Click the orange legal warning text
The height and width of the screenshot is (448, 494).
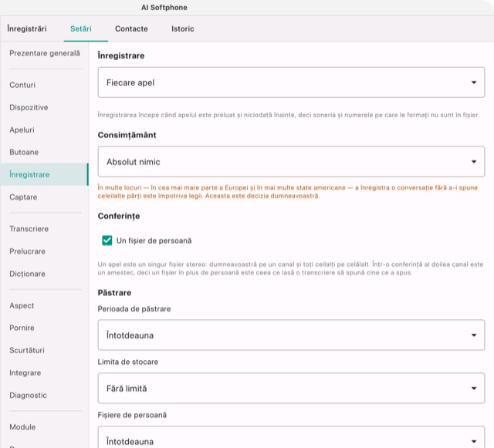coord(288,192)
